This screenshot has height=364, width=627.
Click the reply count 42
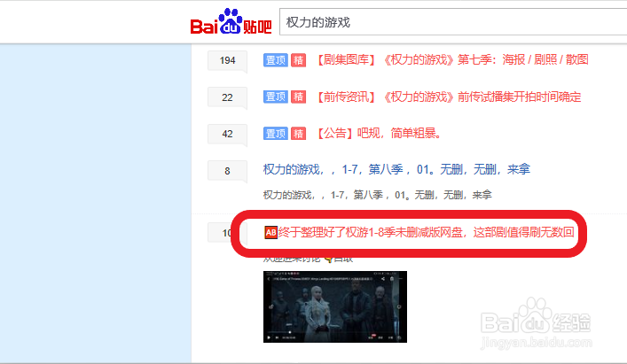click(227, 134)
